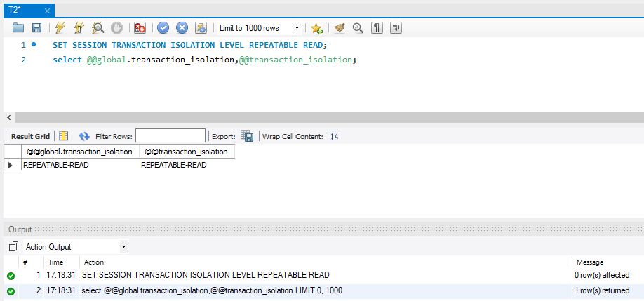The image size is (644, 301).
Task: Click green status icon of output row 2
Action: [11, 292]
